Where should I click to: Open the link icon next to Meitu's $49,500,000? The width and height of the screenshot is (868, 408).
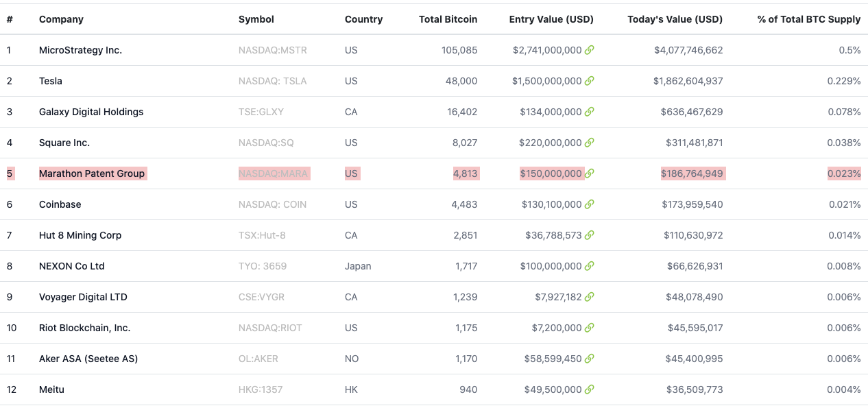[589, 389]
